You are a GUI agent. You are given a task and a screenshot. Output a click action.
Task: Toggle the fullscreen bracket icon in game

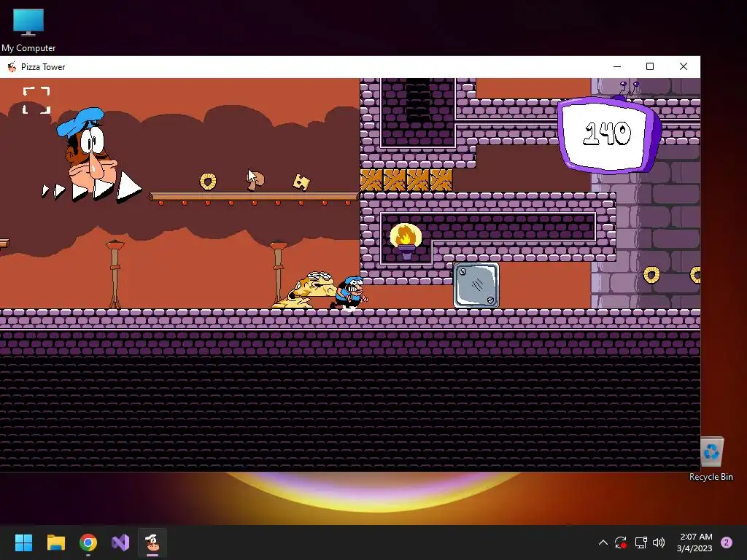tap(36, 100)
